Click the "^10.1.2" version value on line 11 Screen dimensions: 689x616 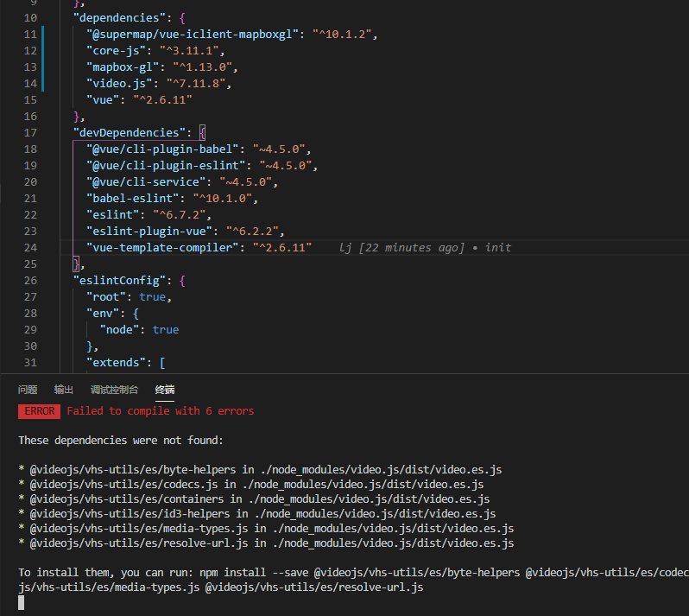342,35
